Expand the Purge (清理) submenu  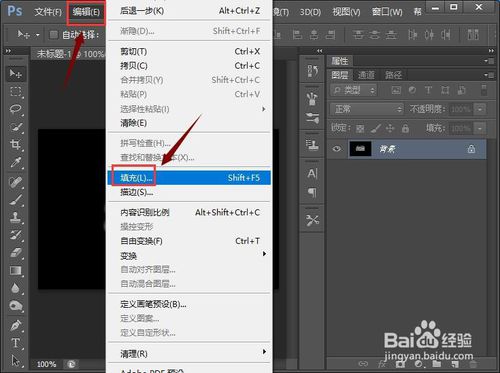(x=264, y=352)
